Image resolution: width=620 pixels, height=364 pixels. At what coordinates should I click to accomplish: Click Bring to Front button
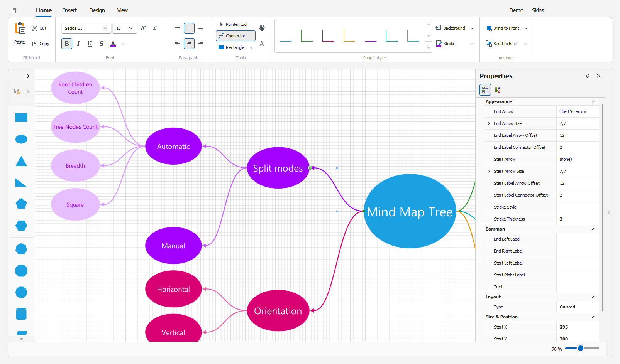(506, 28)
